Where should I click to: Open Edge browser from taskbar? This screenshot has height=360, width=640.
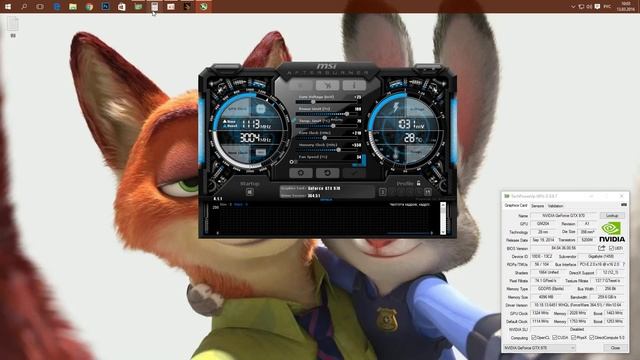56,7
